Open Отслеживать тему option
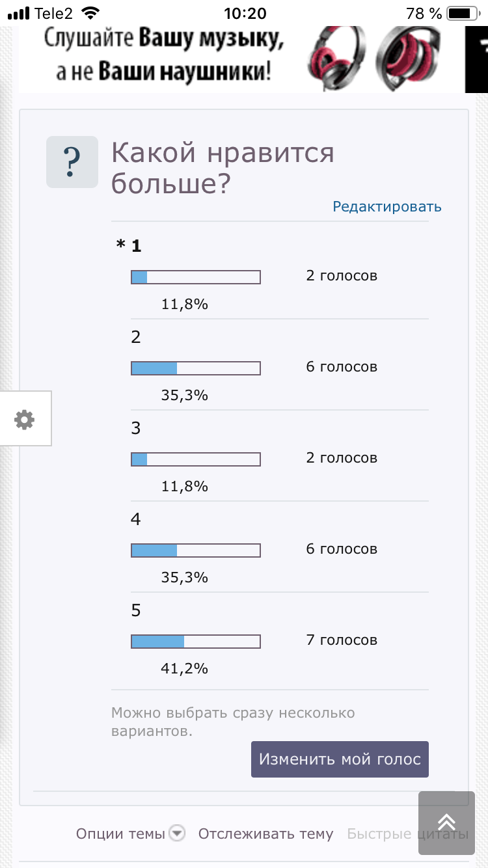The width and height of the screenshot is (488, 868). [265, 834]
